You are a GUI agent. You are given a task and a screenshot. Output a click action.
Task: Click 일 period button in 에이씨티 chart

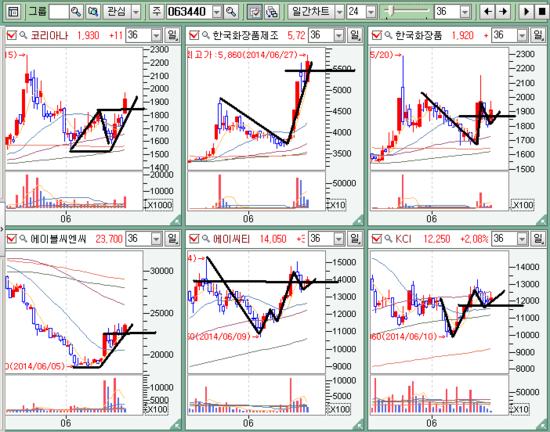point(355,239)
